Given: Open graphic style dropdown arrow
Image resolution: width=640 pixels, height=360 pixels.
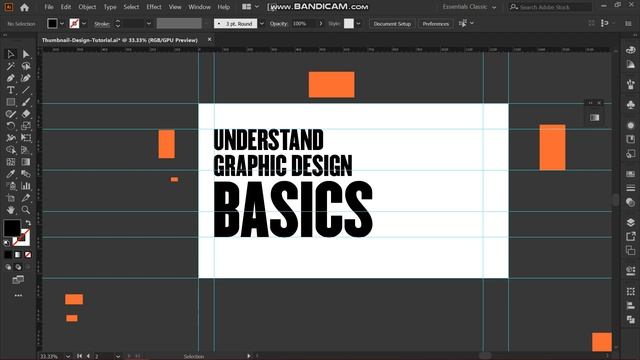Looking at the screenshot, I should click(x=358, y=24).
